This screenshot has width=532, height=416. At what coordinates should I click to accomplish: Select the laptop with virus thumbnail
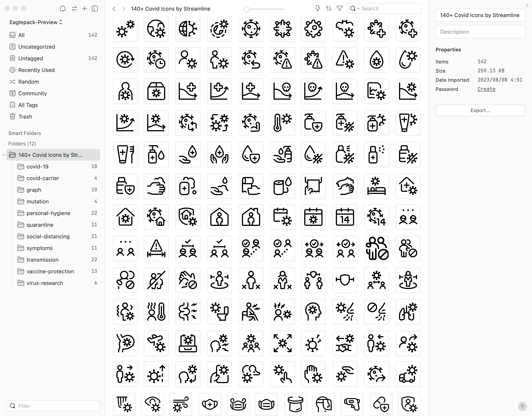[x=188, y=343]
